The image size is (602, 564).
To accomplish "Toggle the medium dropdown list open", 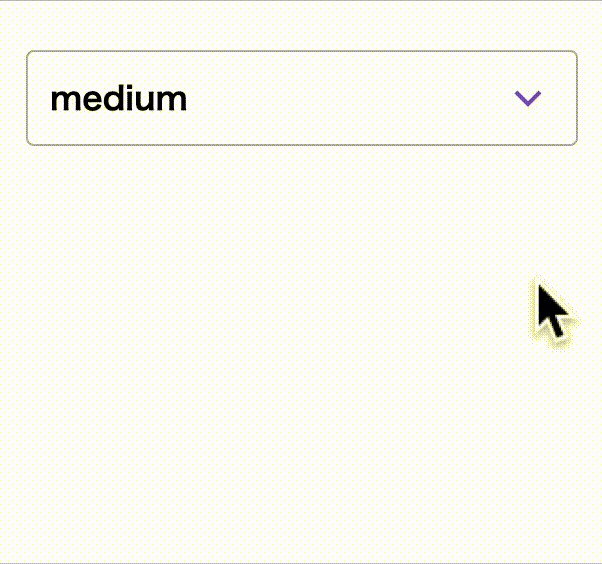I will 301,98.
